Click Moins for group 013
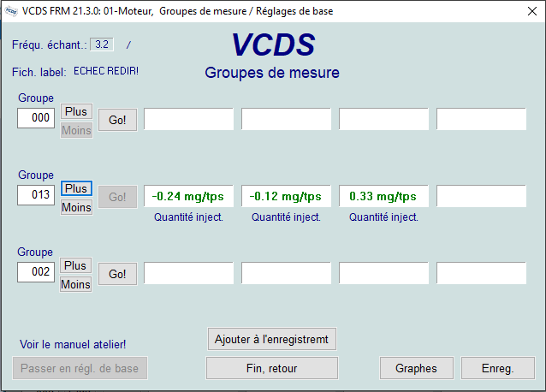 [x=76, y=207]
